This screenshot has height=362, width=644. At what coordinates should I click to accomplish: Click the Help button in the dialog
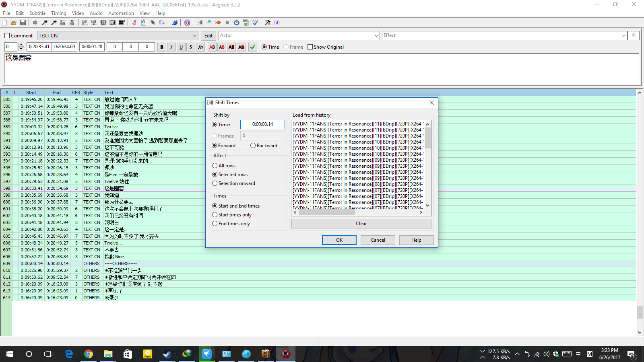point(417,240)
